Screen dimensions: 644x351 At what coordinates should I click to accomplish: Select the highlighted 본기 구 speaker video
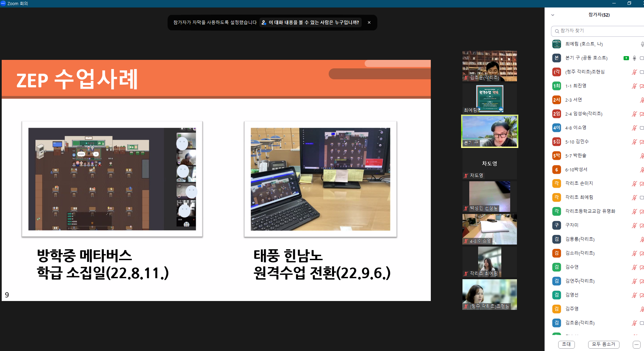pyautogui.click(x=489, y=131)
